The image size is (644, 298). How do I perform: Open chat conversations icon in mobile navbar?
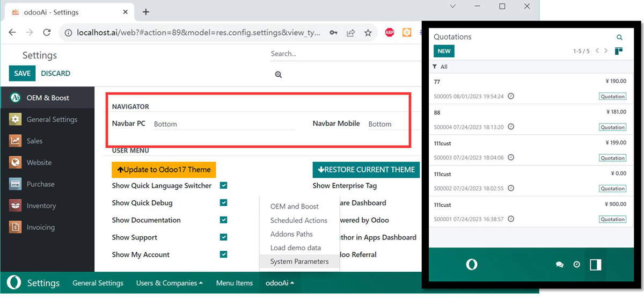click(560, 265)
